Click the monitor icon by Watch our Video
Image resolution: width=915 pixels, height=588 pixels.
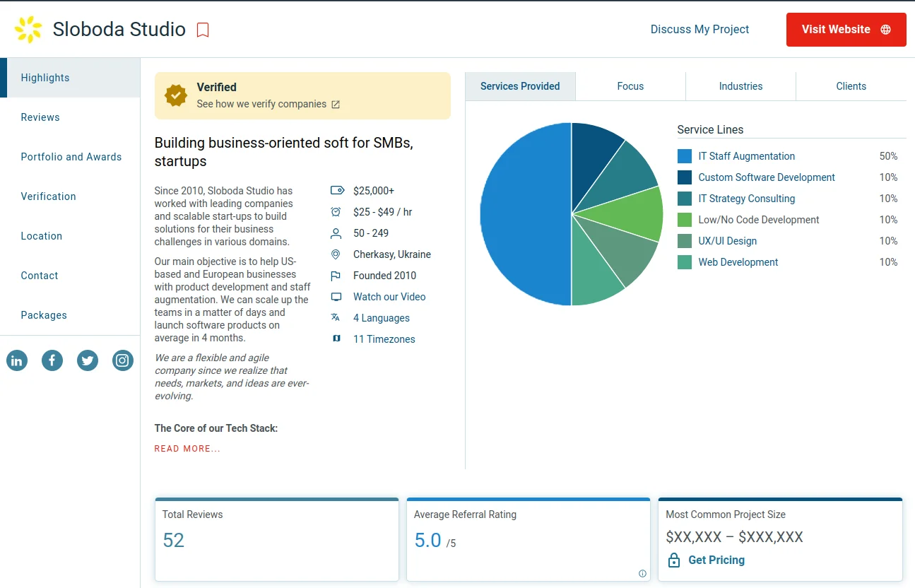point(336,297)
